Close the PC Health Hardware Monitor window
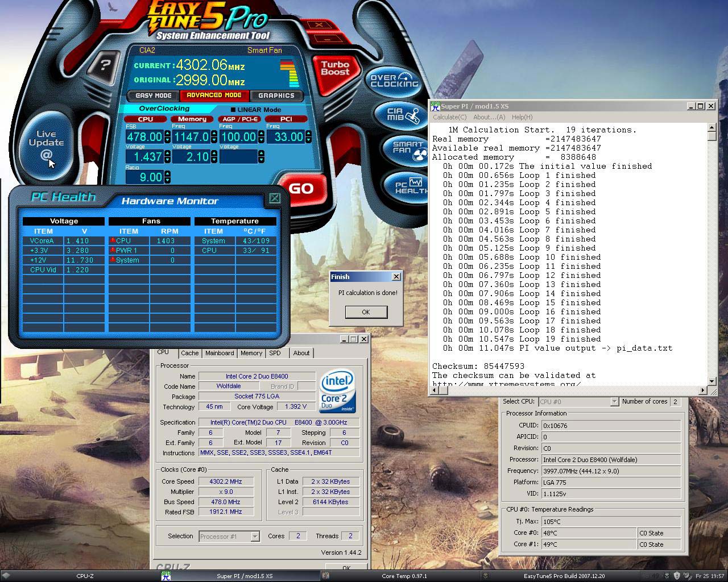 pos(274,198)
